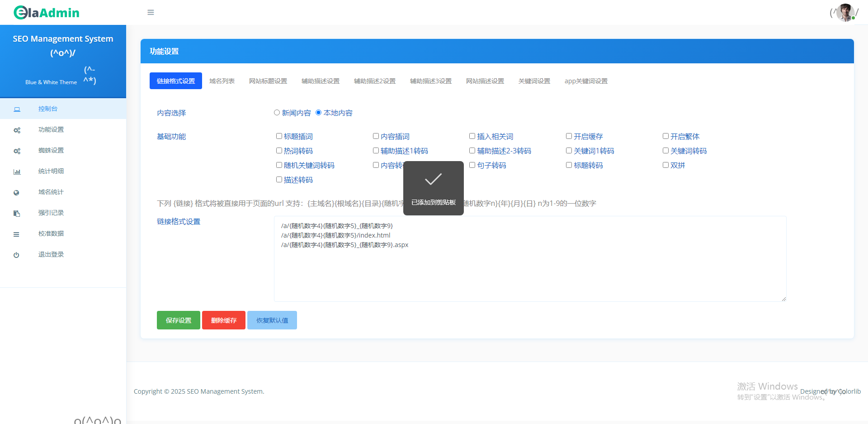Viewport: 868px width, 424px height.
Task: Check the 开启缓存 option
Action: click(569, 136)
